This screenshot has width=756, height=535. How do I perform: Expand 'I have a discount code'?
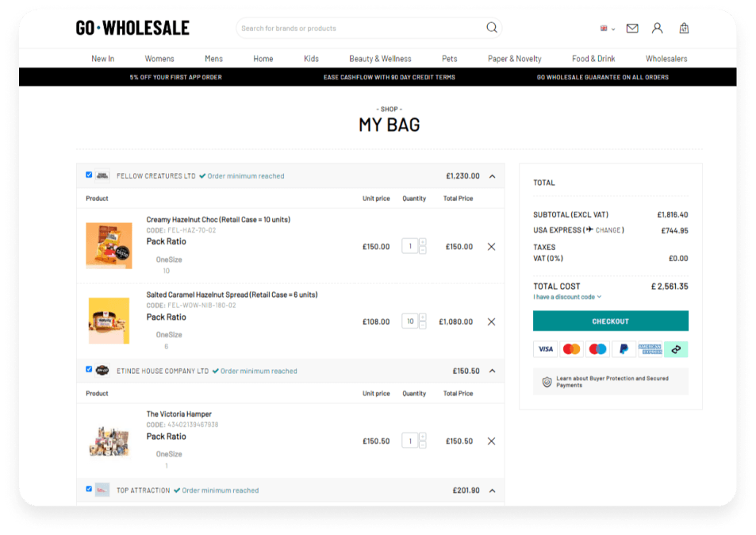[567, 297]
